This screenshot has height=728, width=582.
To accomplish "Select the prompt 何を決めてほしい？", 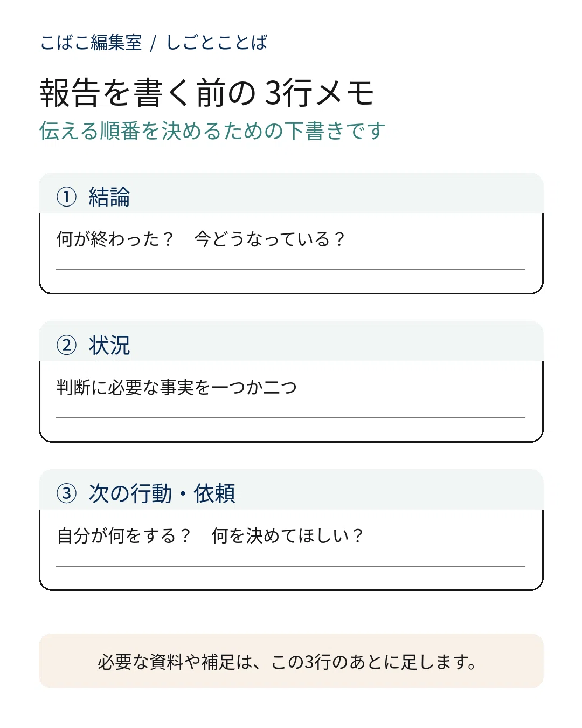I will (x=287, y=535).
